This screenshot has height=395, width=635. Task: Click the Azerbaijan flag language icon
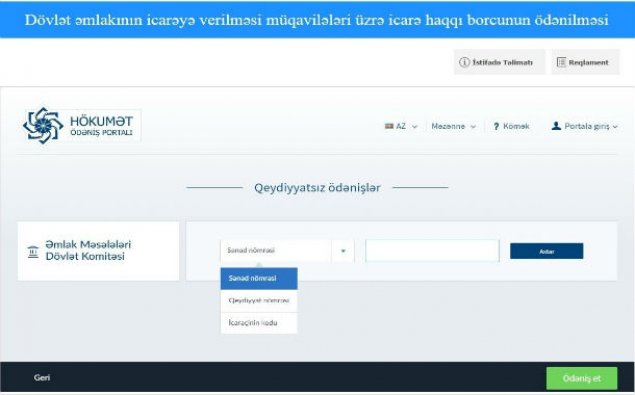coord(389,126)
